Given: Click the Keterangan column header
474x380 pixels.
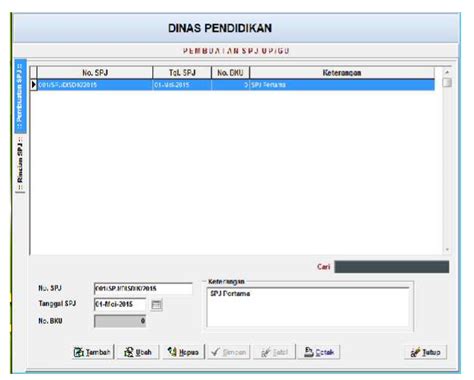Looking at the screenshot, I should point(342,73).
